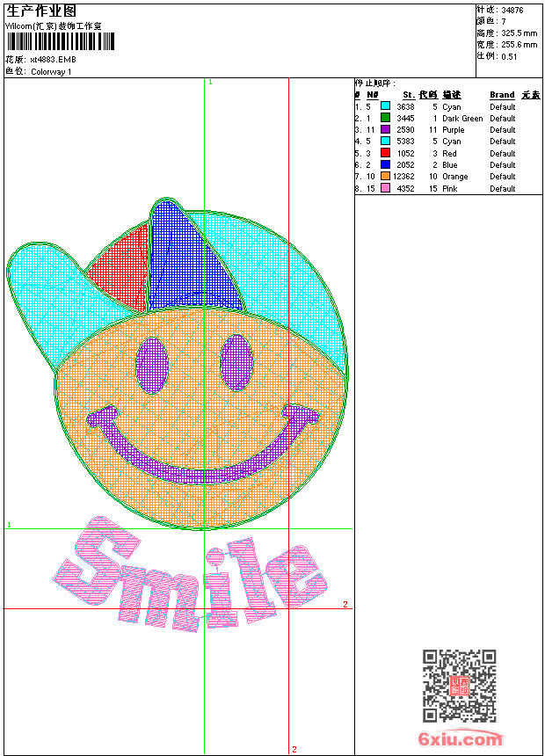Click the barcode under the studio name
The image size is (545, 756).
(x=61, y=41)
